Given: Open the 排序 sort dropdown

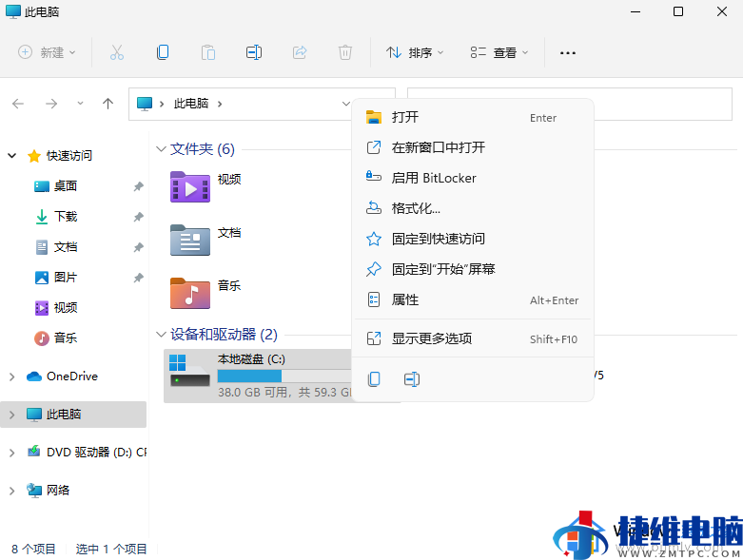Looking at the screenshot, I should (415, 53).
